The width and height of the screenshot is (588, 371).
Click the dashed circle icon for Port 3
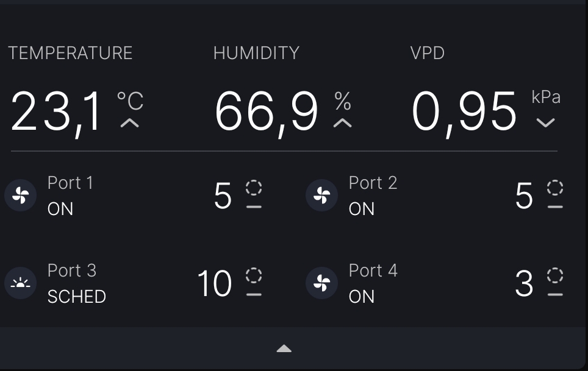[x=254, y=275]
